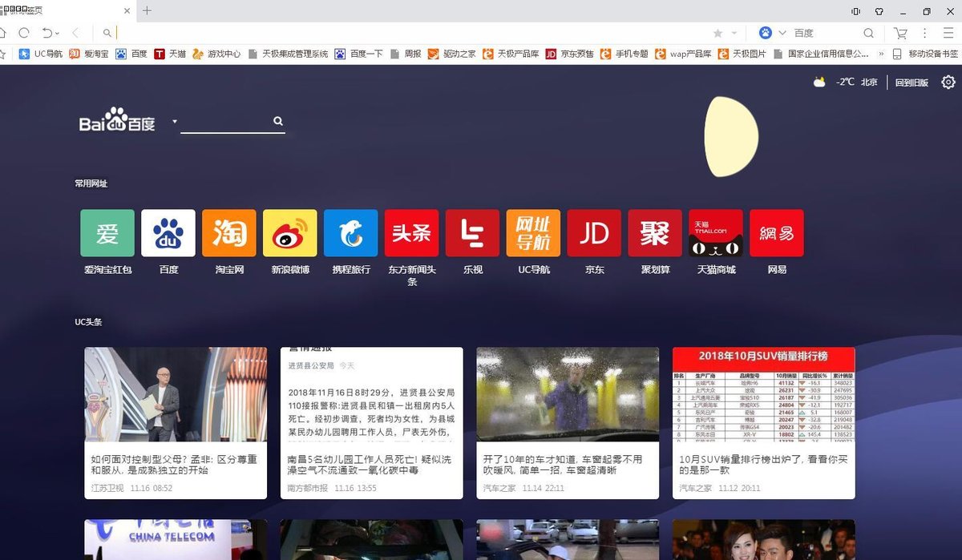Expand the search engine selector chevron

pyautogui.click(x=782, y=34)
